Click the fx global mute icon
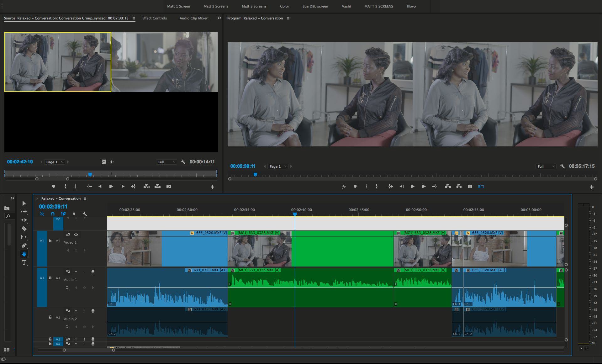Screen dimensions: 602x364 point(344,187)
